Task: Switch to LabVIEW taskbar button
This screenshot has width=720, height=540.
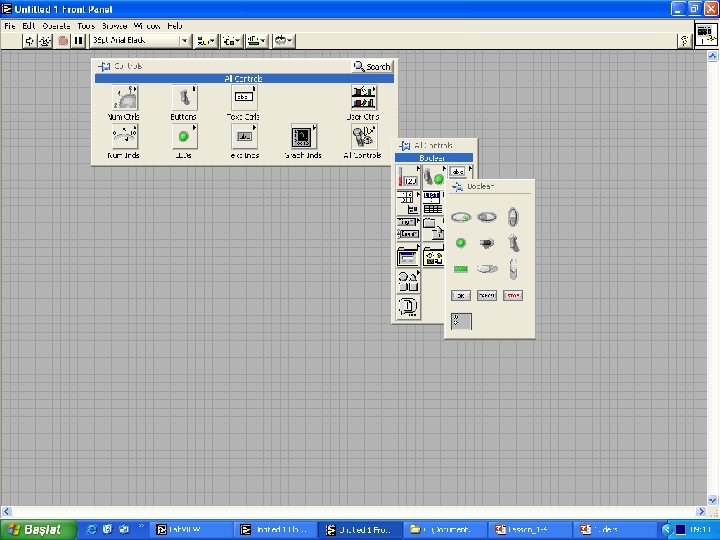Action: [x=192, y=530]
